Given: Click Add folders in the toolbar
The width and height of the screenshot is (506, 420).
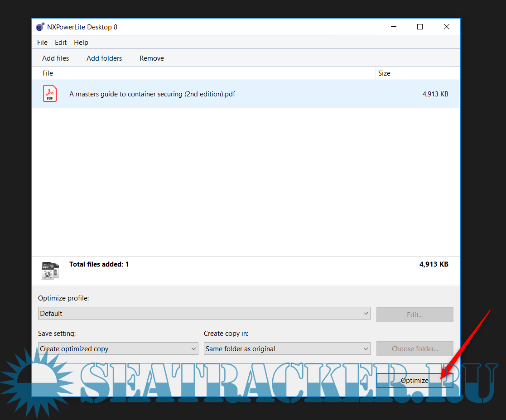Looking at the screenshot, I should click(x=104, y=58).
